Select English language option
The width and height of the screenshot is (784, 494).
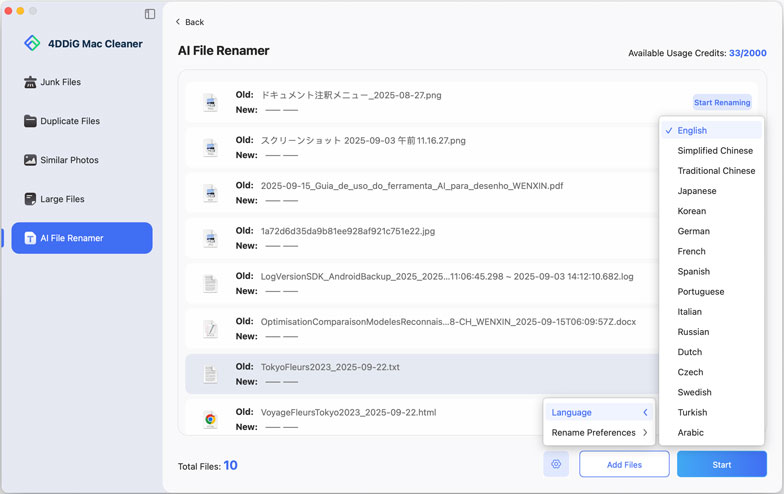point(712,130)
